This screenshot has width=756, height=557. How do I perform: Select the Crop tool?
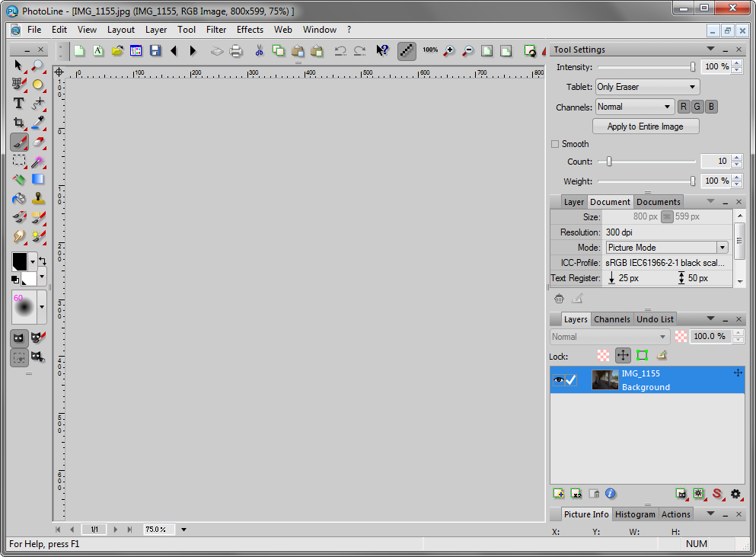point(18,123)
